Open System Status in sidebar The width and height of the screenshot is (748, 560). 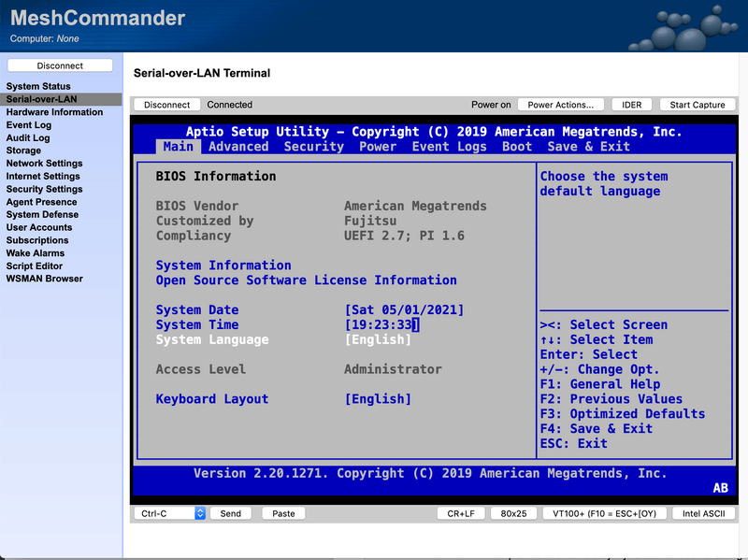click(38, 86)
